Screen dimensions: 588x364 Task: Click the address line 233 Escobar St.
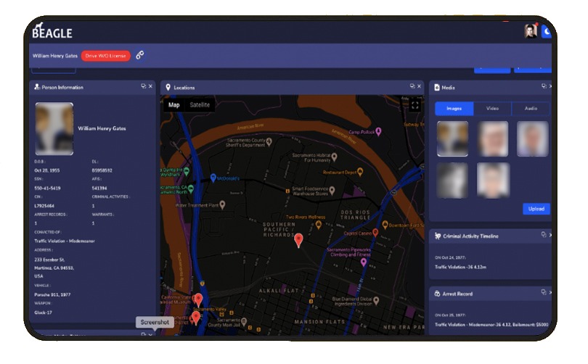pos(49,260)
